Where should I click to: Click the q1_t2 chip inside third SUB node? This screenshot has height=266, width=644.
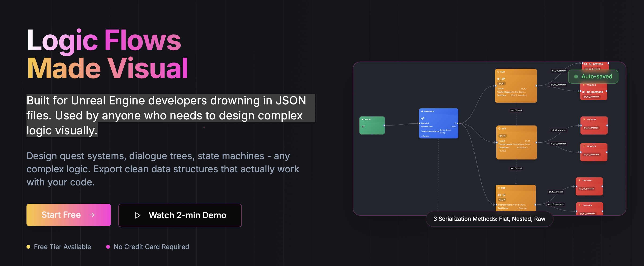coord(502,200)
